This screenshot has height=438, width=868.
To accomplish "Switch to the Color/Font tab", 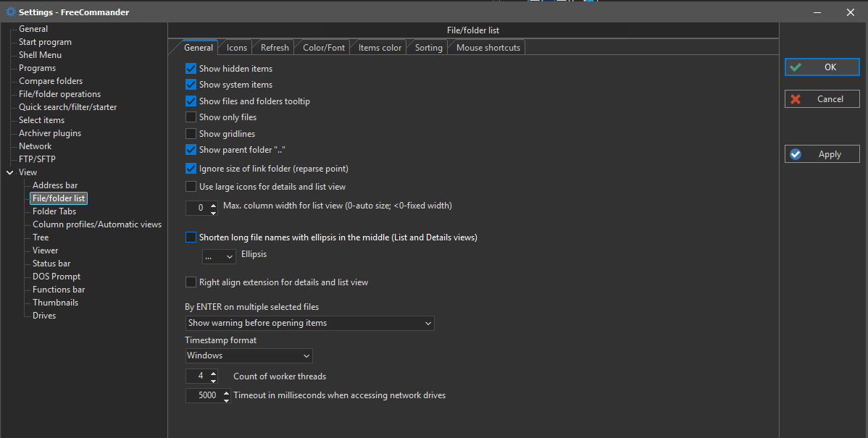I will [x=324, y=48].
